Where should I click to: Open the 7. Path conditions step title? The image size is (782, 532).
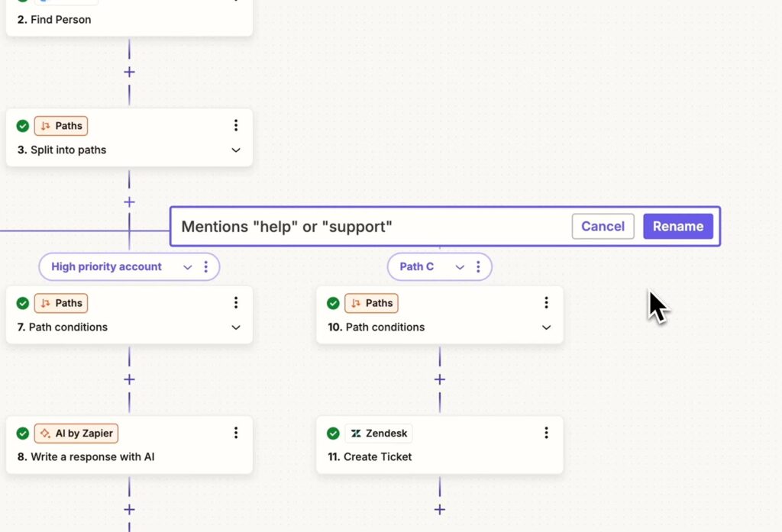coord(62,327)
